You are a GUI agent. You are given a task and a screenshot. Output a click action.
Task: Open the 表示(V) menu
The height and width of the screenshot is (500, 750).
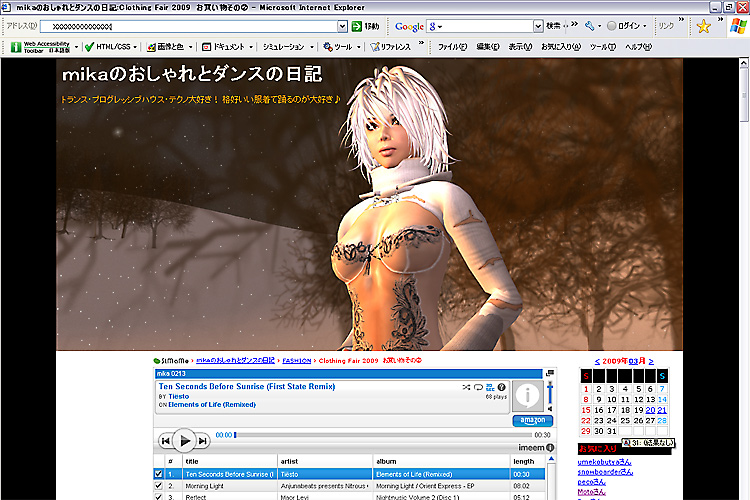click(x=520, y=47)
